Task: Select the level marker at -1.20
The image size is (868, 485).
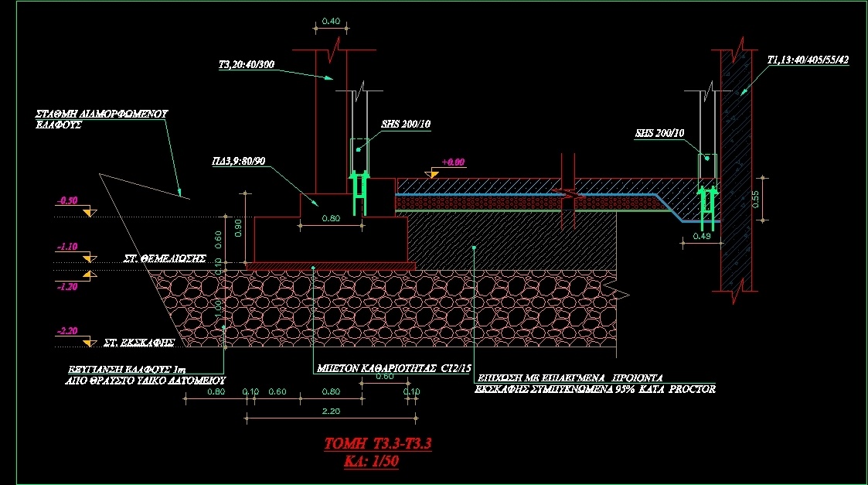Action: tap(87, 275)
